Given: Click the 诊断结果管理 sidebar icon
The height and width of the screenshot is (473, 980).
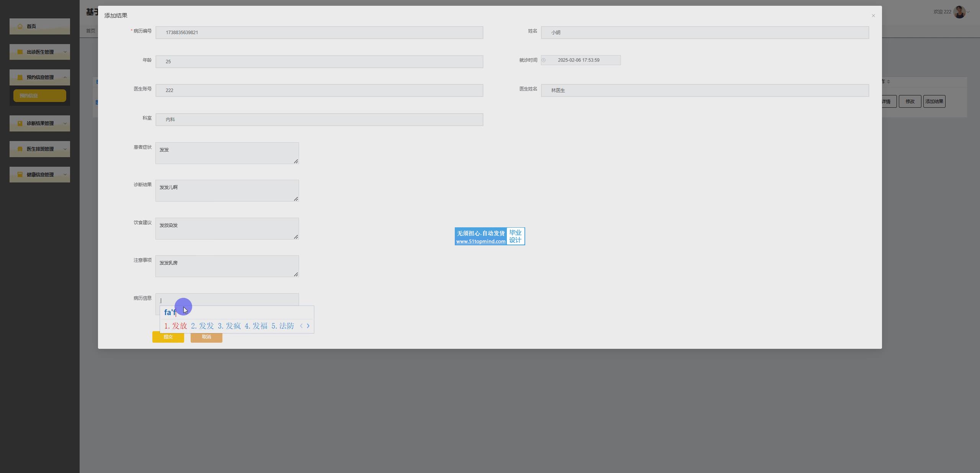Looking at the screenshot, I should tap(20, 124).
